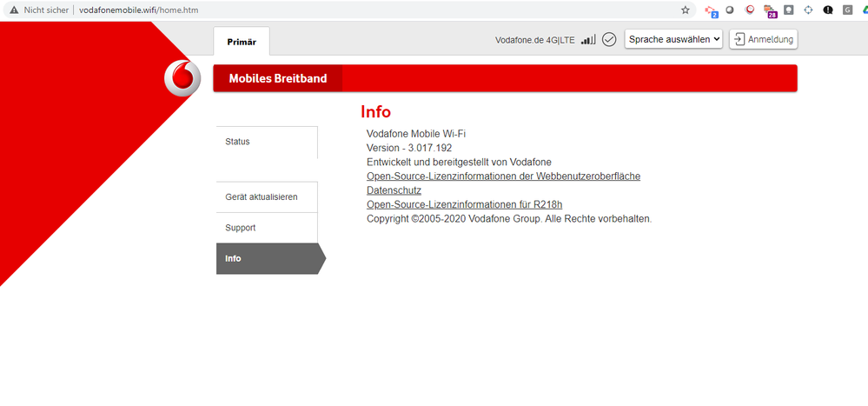The image size is (868, 406).
Task: Click the bookmark star in address bar
Action: tap(686, 10)
